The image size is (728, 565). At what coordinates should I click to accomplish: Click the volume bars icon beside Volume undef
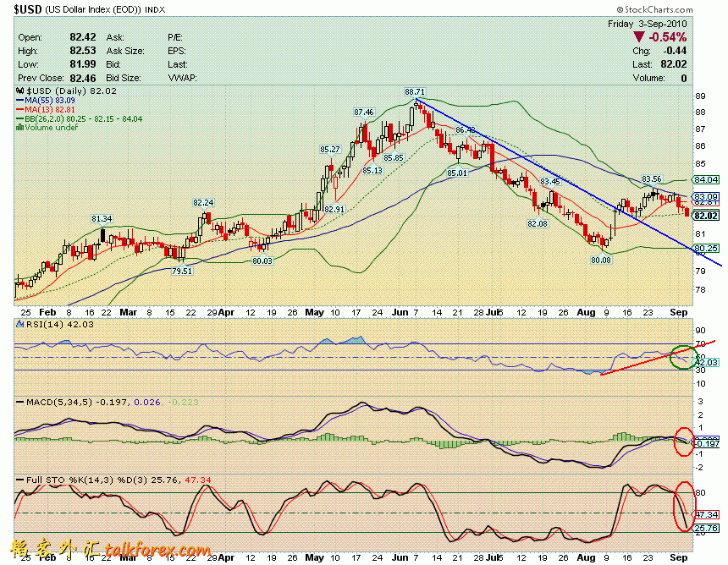click(20, 127)
